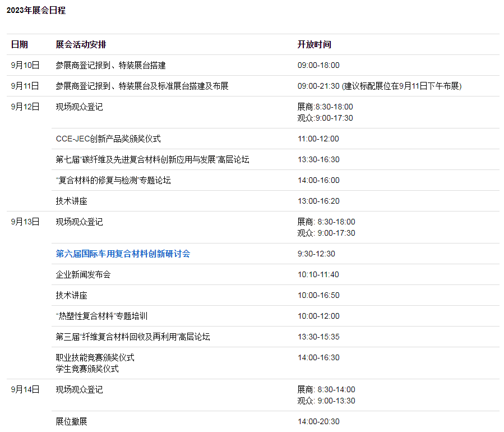The image size is (504, 432).
Task: Click the 日期 column header
Action: pyautogui.click(x=20, y=44)
